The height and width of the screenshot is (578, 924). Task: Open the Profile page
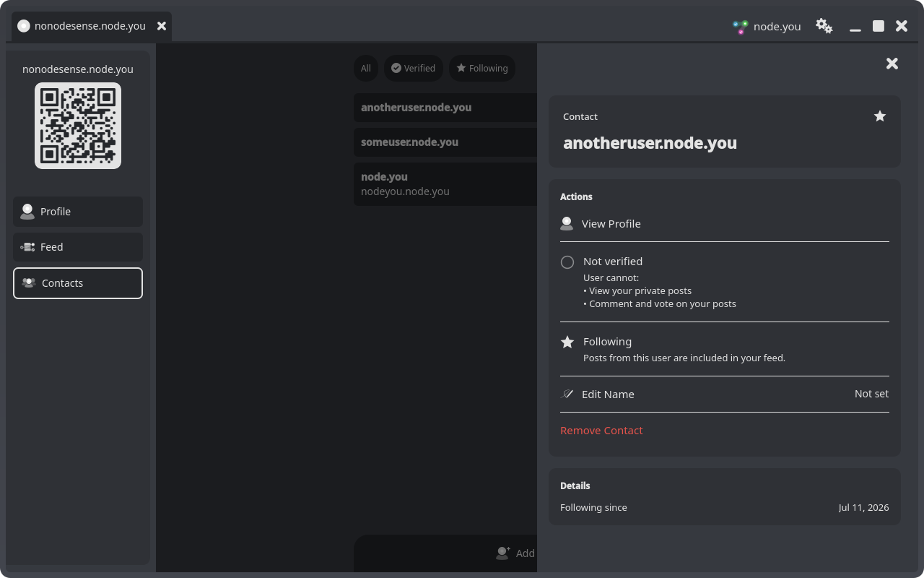[x=78, y=212]
